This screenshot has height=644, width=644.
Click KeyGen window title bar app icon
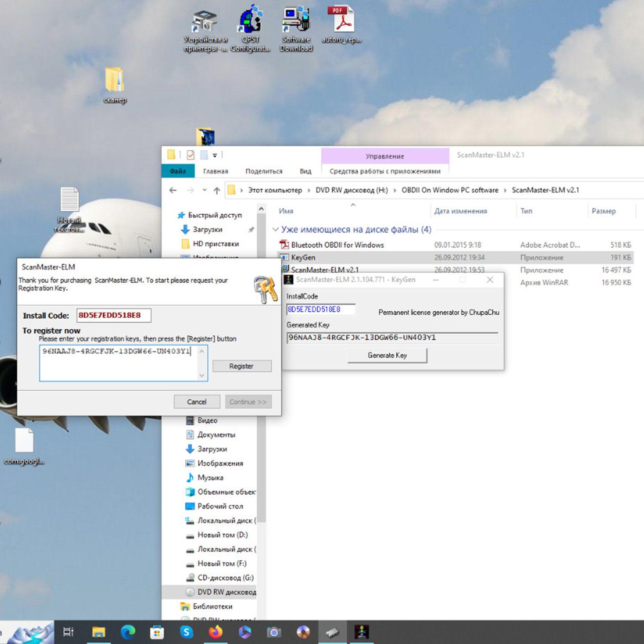pos(289,279)
